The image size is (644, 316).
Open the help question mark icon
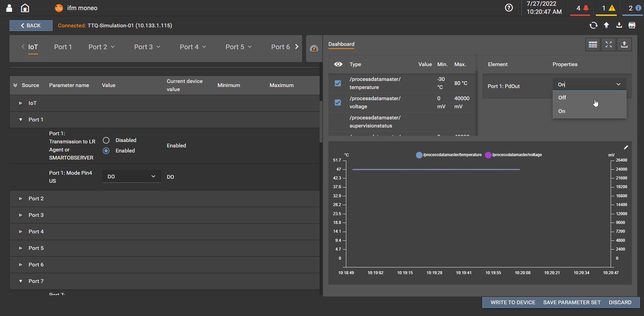coord(509,8)
